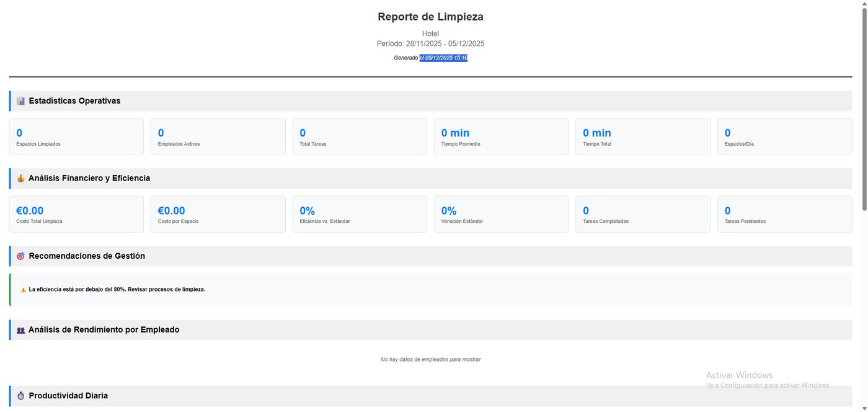
Task: Click the Costo por Espacio card
Action: [218, 214]
